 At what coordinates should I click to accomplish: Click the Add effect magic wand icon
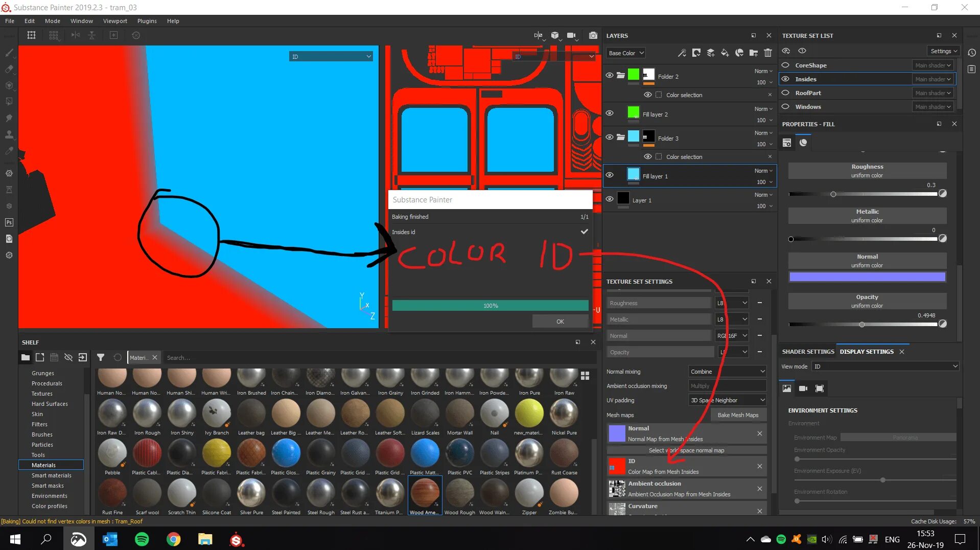pyautogui.click(x=682, y=53)
